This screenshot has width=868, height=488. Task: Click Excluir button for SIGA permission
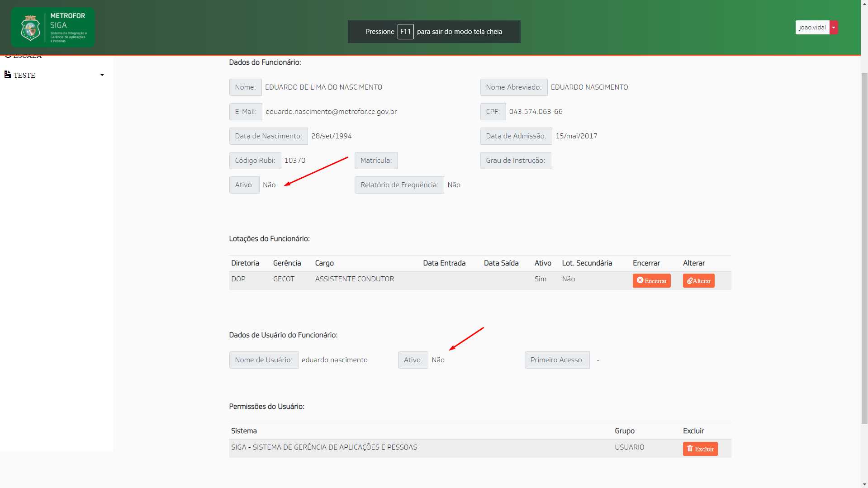(x=700, y=449)
